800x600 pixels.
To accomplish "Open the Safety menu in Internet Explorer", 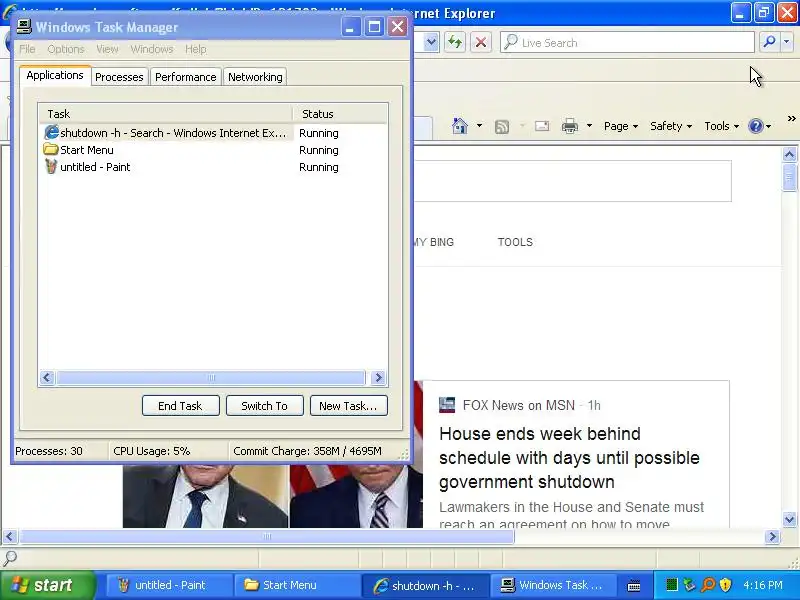I will tap(671, 126).
